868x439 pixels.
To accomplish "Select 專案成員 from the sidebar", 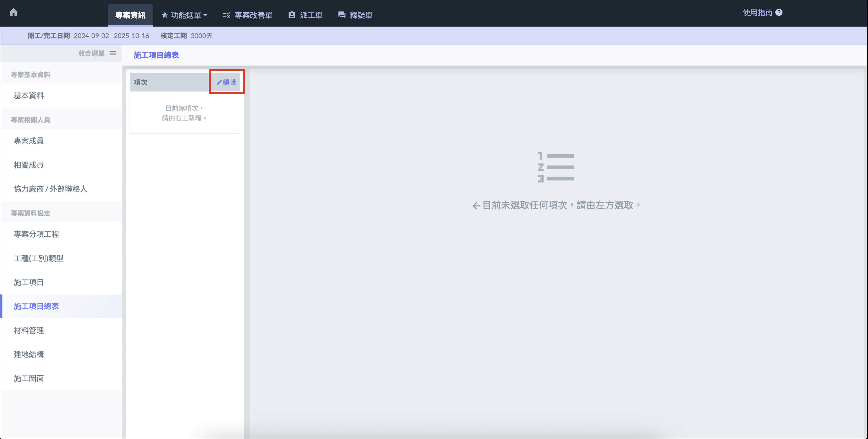I will point(29,141).
